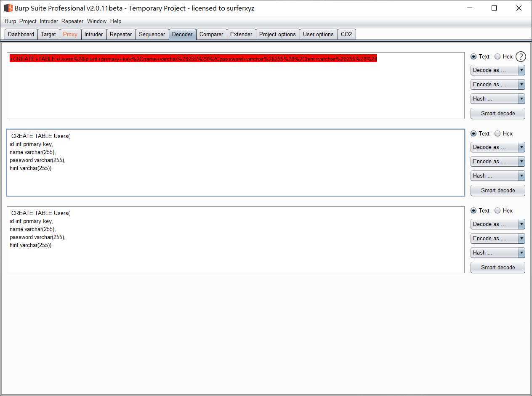Open the Decoder help question-mark icon
The width and height of the screenshot is (532, 396).
click(521, 56)
